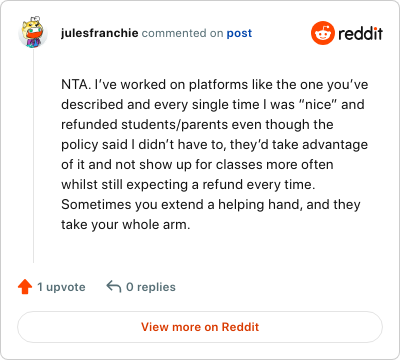Open julesfranchie's avatar image

point(33,32)
